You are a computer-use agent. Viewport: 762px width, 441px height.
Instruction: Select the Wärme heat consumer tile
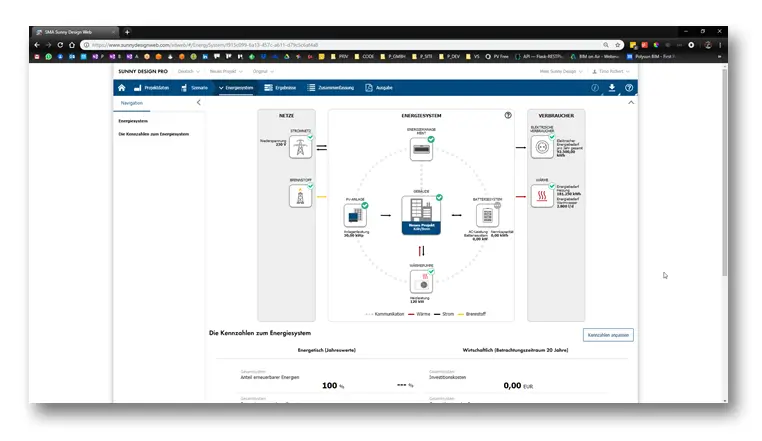(x=542, y=196)
